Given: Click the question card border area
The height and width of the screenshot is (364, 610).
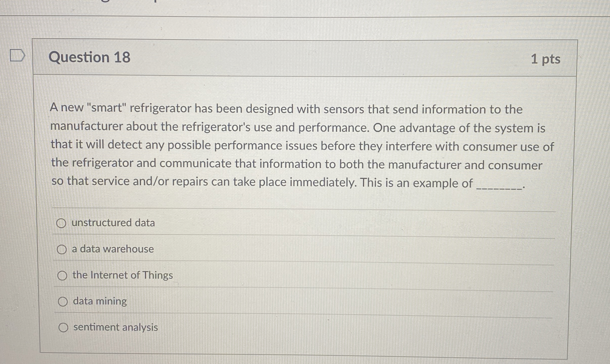Looking at the screenshot, I should click(35, 176).
